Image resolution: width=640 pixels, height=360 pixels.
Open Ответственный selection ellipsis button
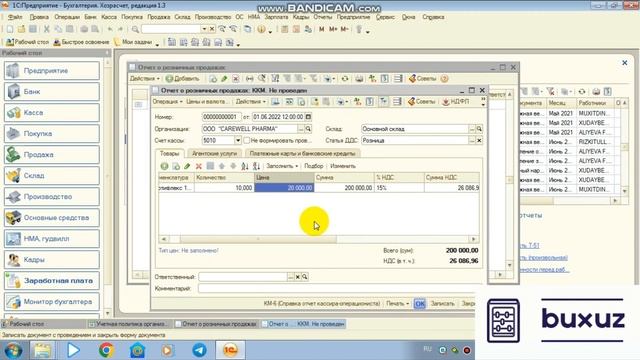coord(290,277)
